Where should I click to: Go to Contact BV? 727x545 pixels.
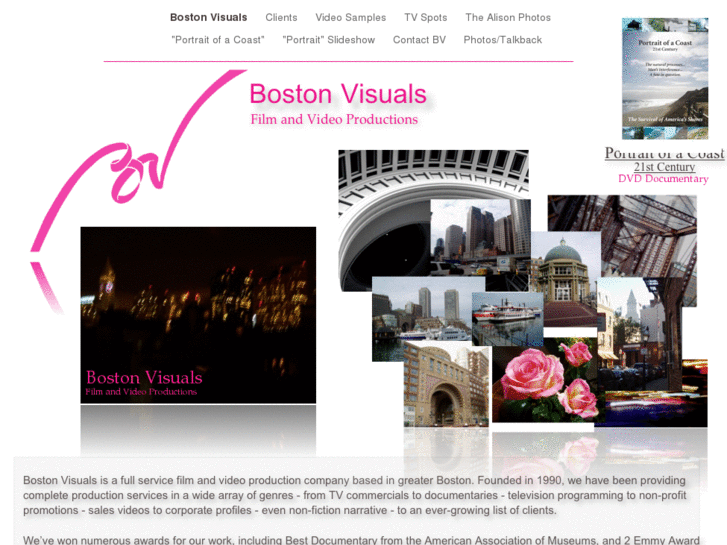coord(419,40)
